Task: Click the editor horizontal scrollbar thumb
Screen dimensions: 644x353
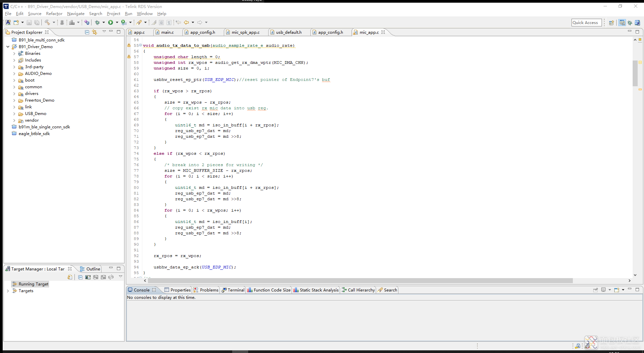Action: pyautogui.click(x=360, y=281)
